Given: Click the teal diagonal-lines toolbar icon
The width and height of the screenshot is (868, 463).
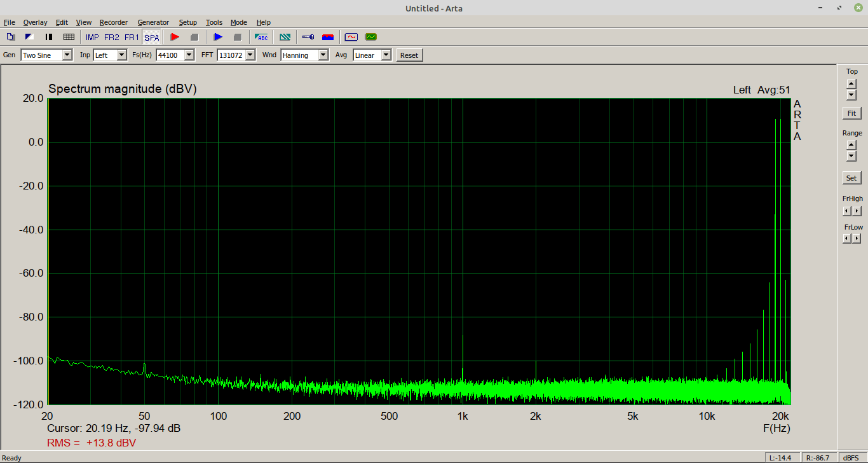Looking at the screenshot, I should [285, 37].
